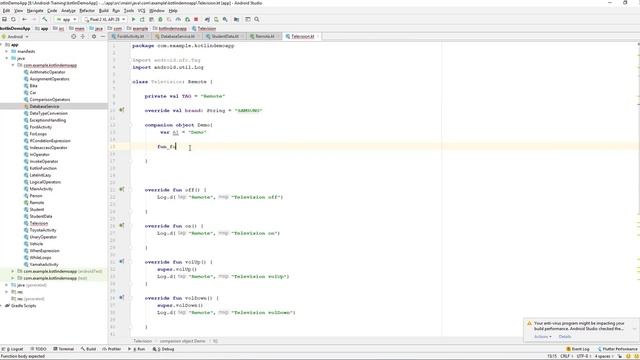640x360 pixels.
Task: Click the Back navigation arrow
Action: [x=24, y=19]
